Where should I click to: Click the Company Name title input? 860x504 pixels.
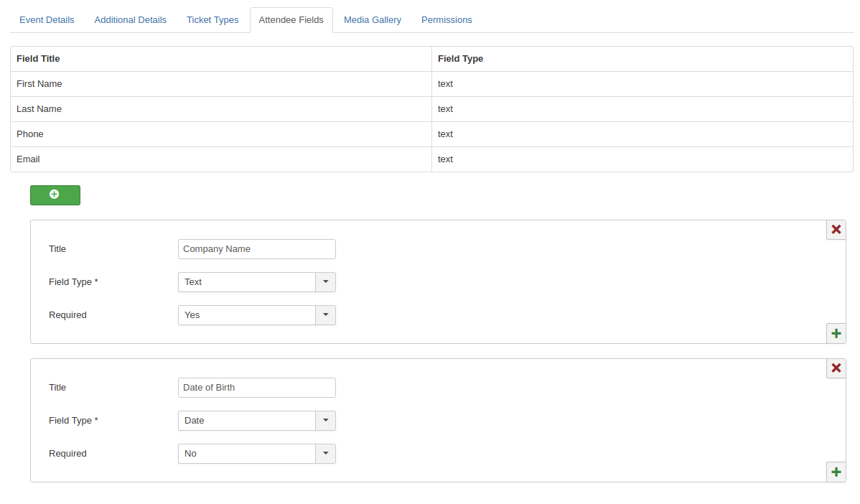[x=256, y=249]
